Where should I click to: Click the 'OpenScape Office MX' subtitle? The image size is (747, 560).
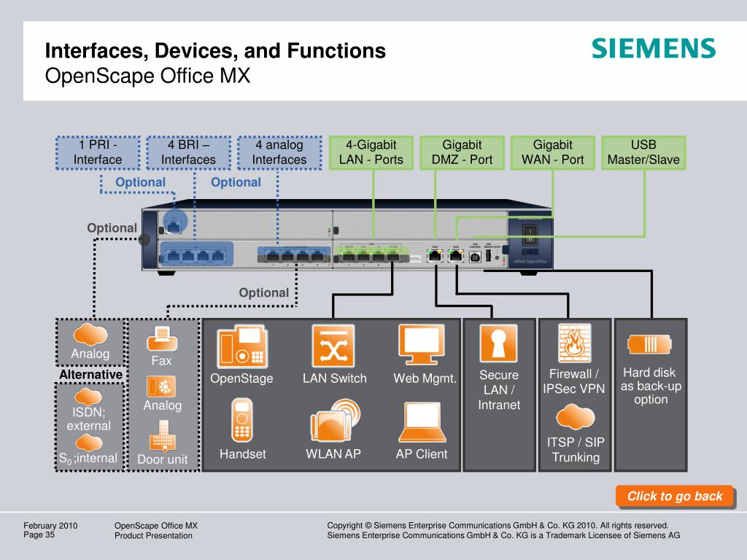(147, 76)
